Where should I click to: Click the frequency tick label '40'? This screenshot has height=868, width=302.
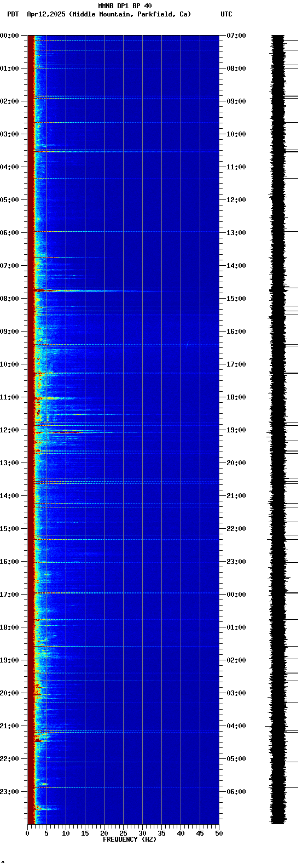point(181,833)
